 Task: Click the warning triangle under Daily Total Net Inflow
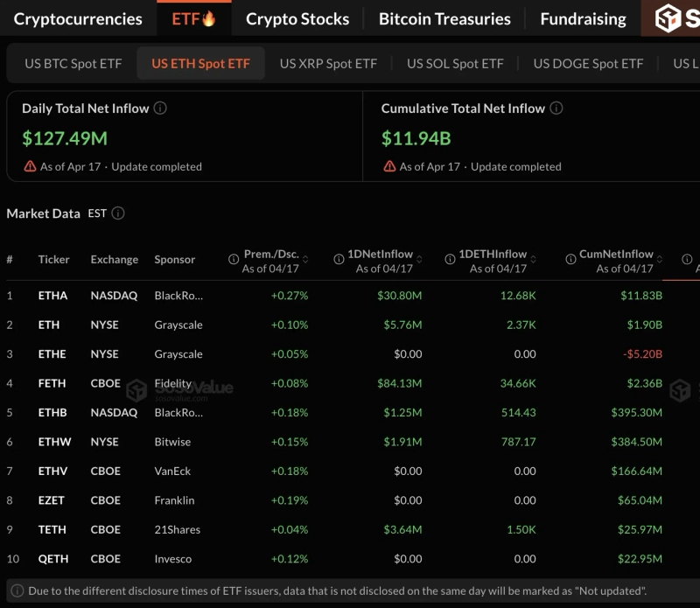tap(30, 166)
